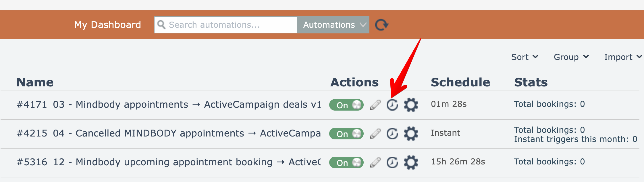This screenshot has height=182, width=644.
Task: Expand the Group dropdown
Action: (x=571, y=57)
